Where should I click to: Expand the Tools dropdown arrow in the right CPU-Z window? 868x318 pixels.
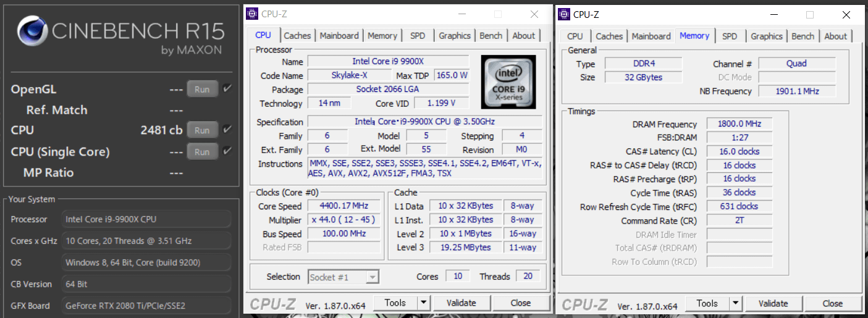(735, 303)
